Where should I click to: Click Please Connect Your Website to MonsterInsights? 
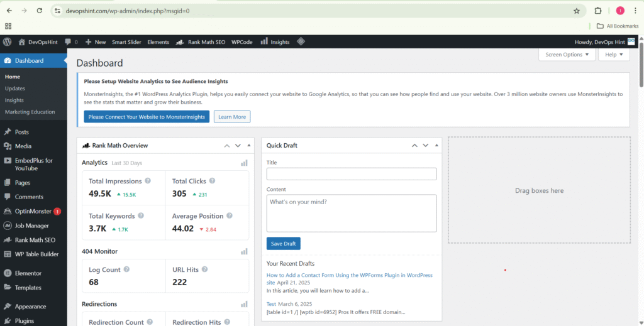tap(147, 117)
